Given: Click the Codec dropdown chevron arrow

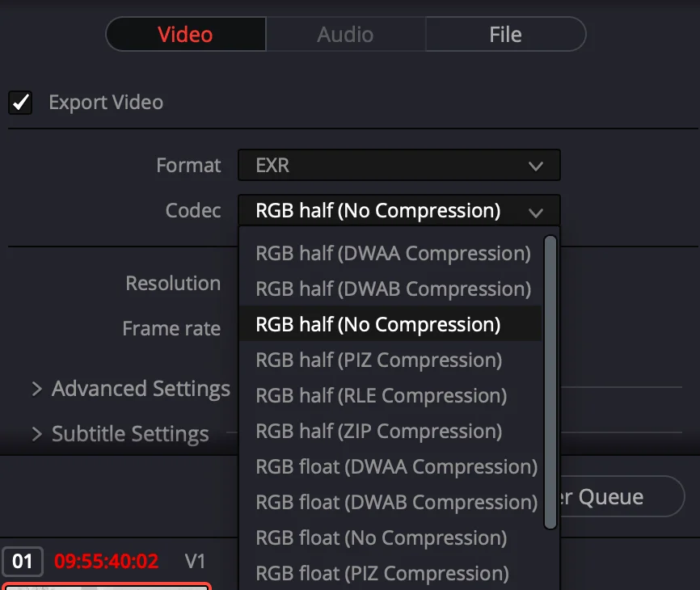Looking at the screenshot, I should [x=535, y=212].
